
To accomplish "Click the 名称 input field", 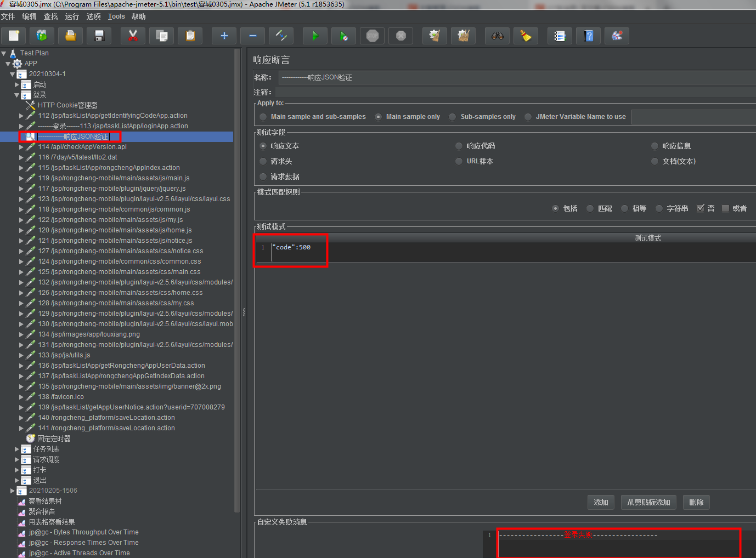I will (x=517, y=77).
